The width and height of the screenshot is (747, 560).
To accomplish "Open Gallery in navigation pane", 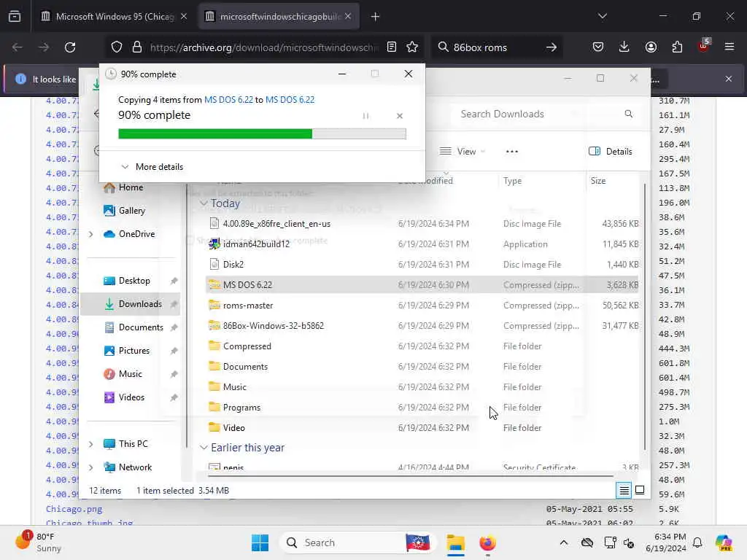I will pyautogui.click(x=125, y=211).
